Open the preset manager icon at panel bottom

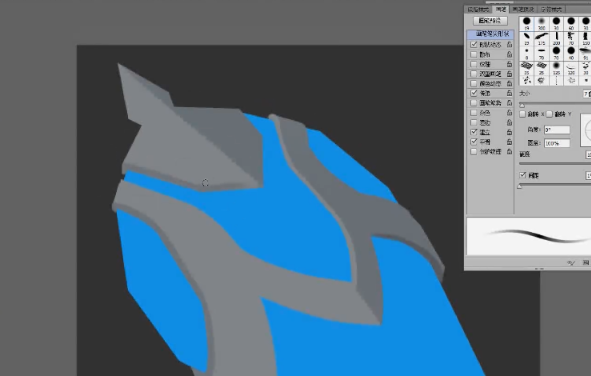586,263
